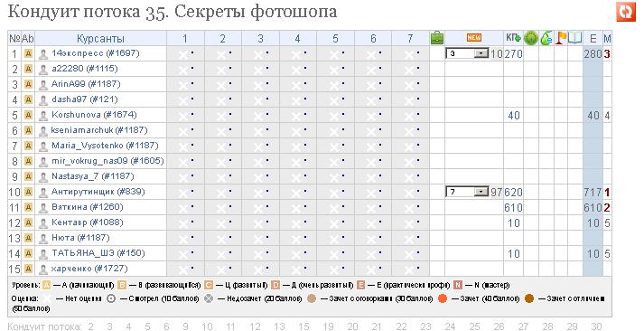Click the orange NEW badge icon
This screenshot has width=644, height=331.
tap(474, 37)
